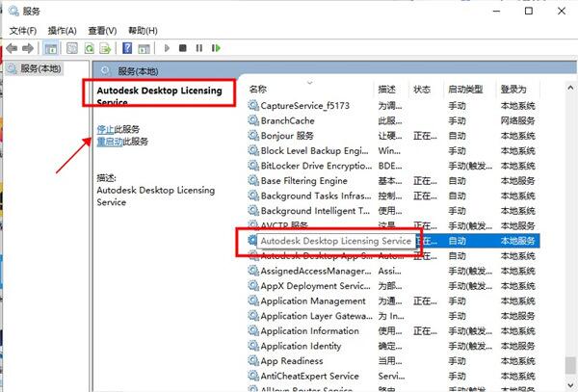Click the 重启动 link to restart the service
The width and height of the screenshot is (578, 392).
coord(109,141)
